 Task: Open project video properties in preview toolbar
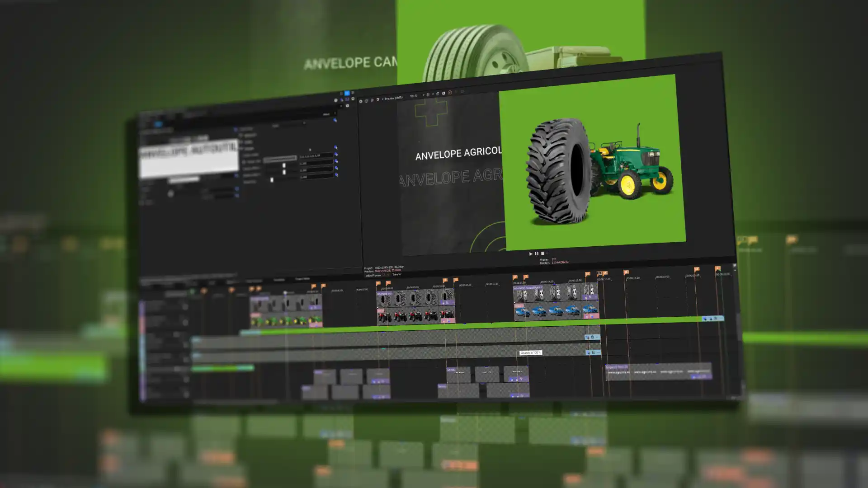[x=361, y=101]
